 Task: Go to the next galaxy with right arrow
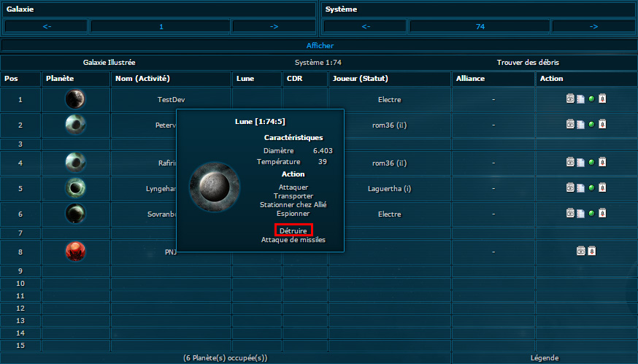274,26
